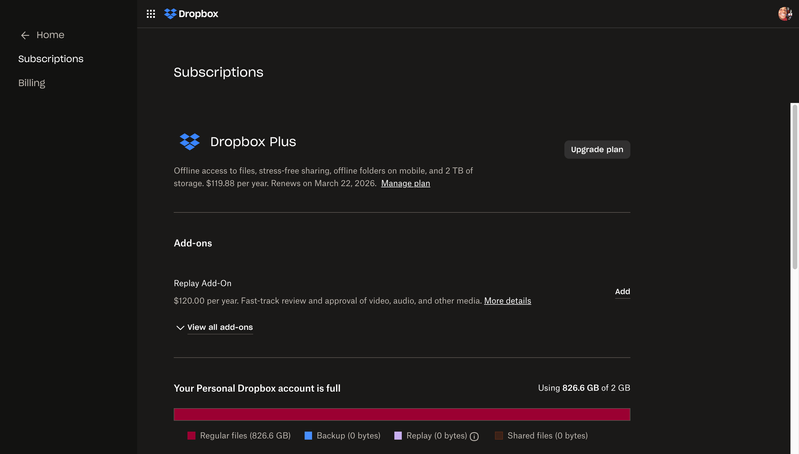Add the Replay Add-On
Screen dimensions: 799x454
point(622,292)
